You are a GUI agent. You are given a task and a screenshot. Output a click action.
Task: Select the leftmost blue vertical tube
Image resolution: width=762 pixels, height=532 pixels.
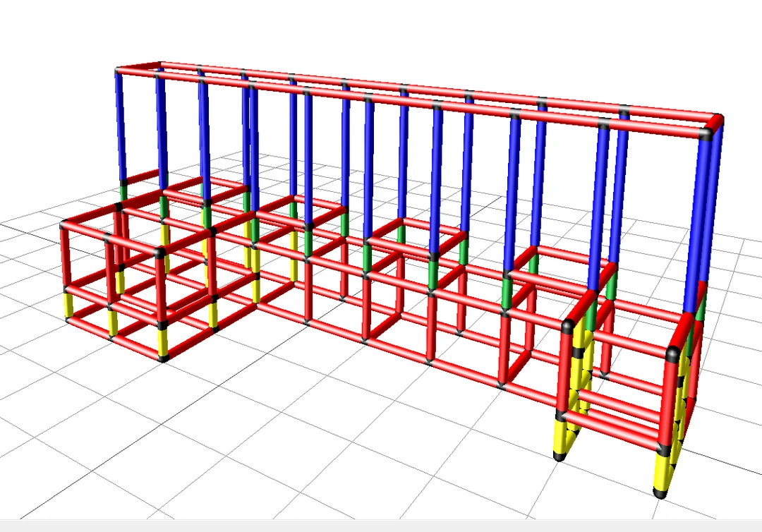[x=120, y=127]
